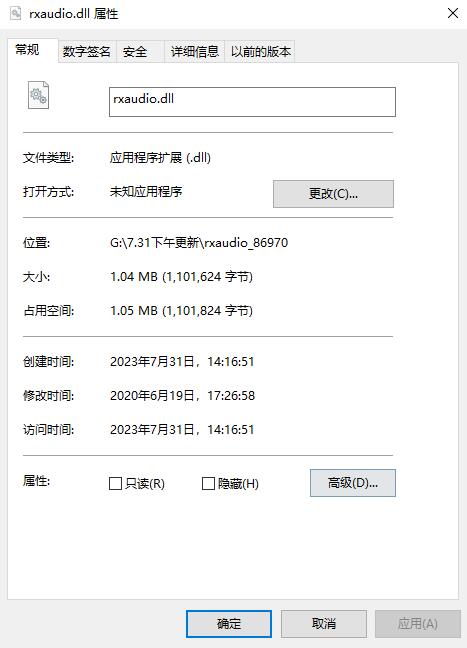Click the 未知应用程序 open-with text
The height and width of the screenshot is (648, 467).
click(x=146, y=191)
